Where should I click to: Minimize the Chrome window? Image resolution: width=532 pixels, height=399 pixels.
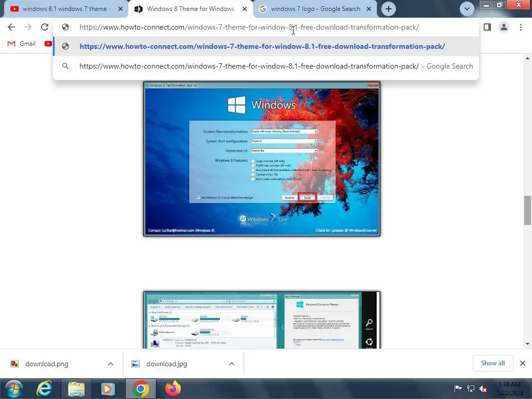coord(486,5)
